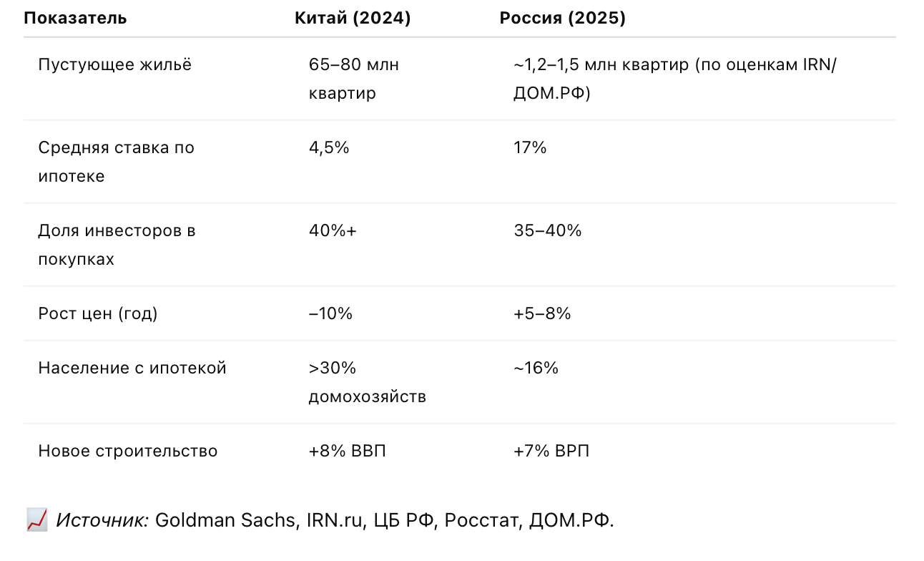Click the –10% price growth cell

pos(330,314)
